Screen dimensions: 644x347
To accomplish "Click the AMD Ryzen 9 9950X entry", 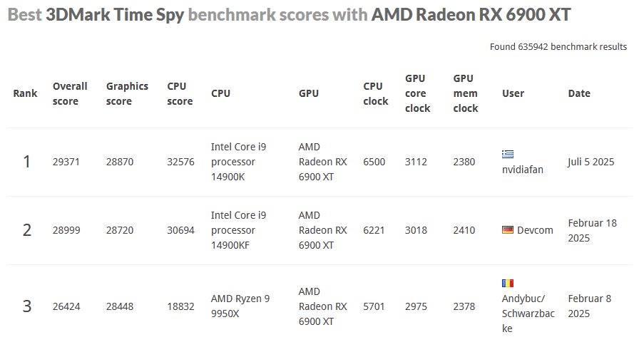I will [x=240, y=306].
